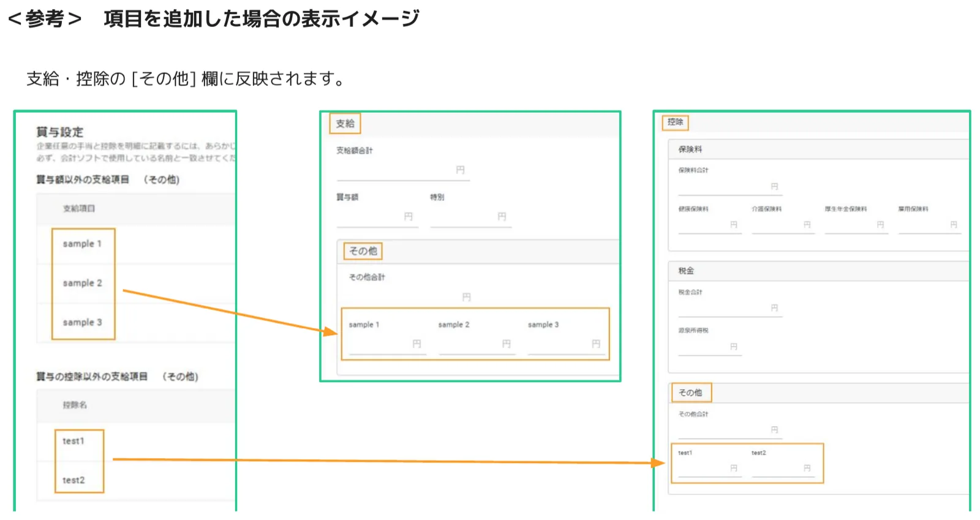Click the 賞与設定 heading
This screenshot has width=980, height=520.
59,132
